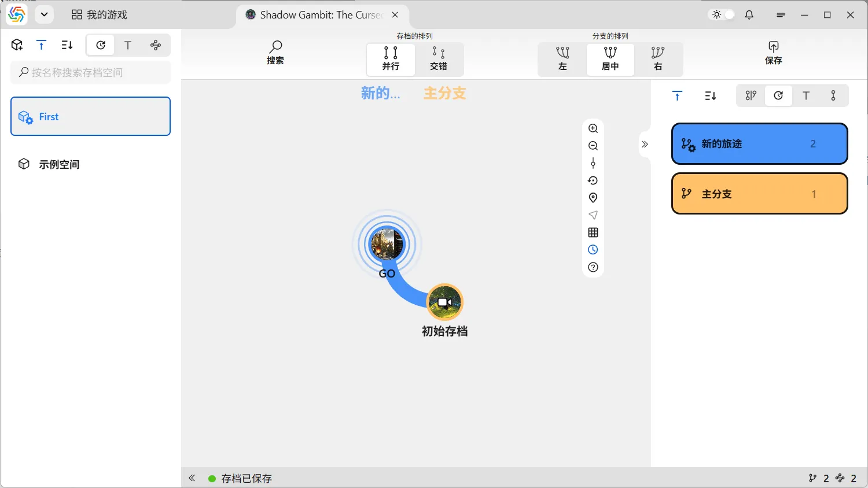Click the zoom in magnifier icon
The height and width of the screenshot is (488, 868).
593,128
